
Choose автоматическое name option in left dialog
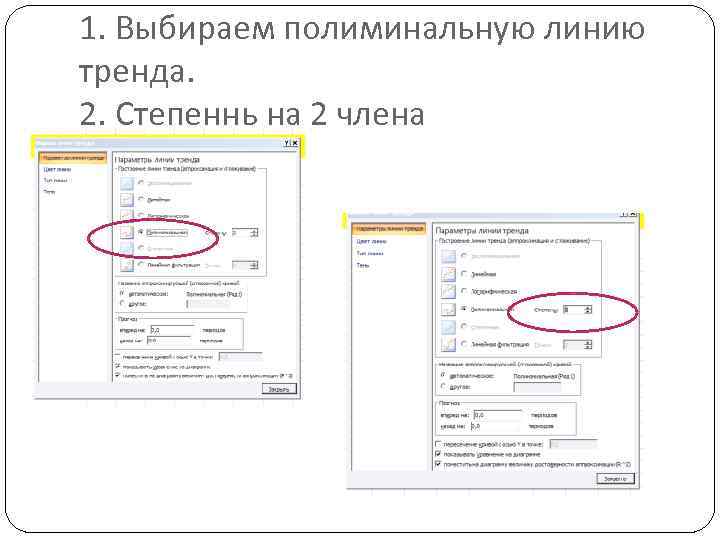pos(122,293)
